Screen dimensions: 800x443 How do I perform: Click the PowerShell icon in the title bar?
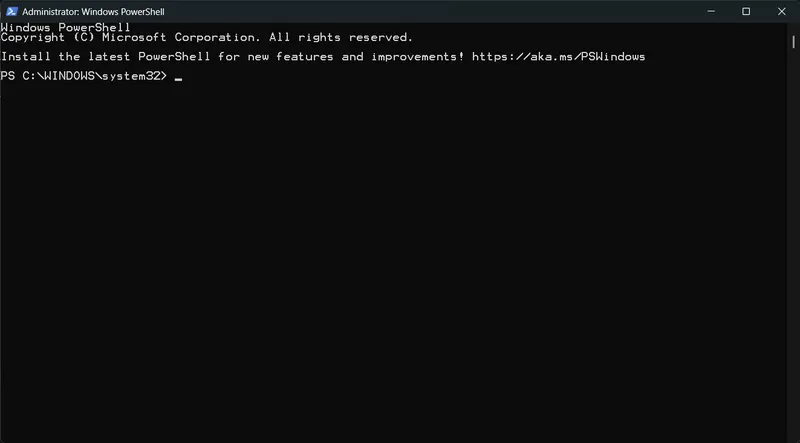point(12,11)
